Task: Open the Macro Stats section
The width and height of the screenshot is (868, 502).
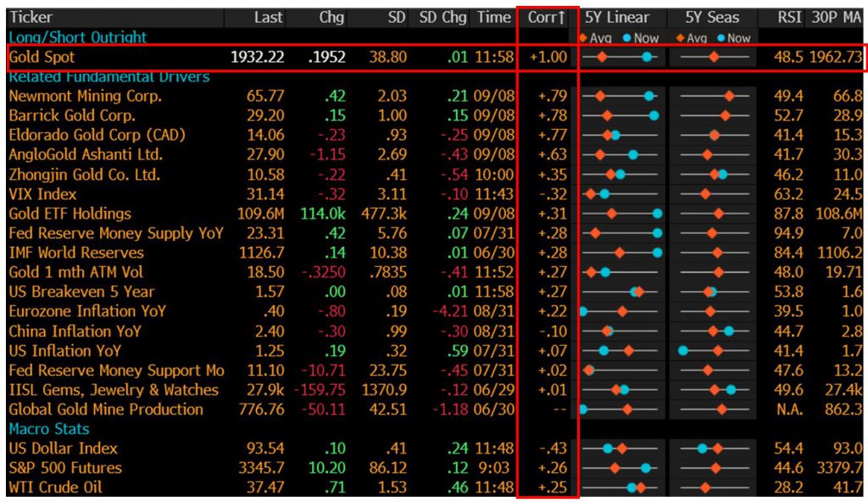Action: click(48, 429)
